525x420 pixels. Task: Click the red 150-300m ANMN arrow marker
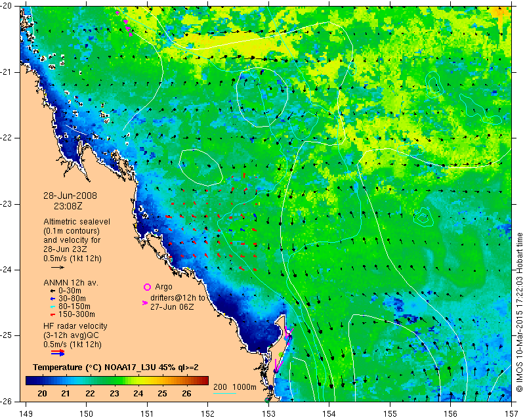coord(52,314)
